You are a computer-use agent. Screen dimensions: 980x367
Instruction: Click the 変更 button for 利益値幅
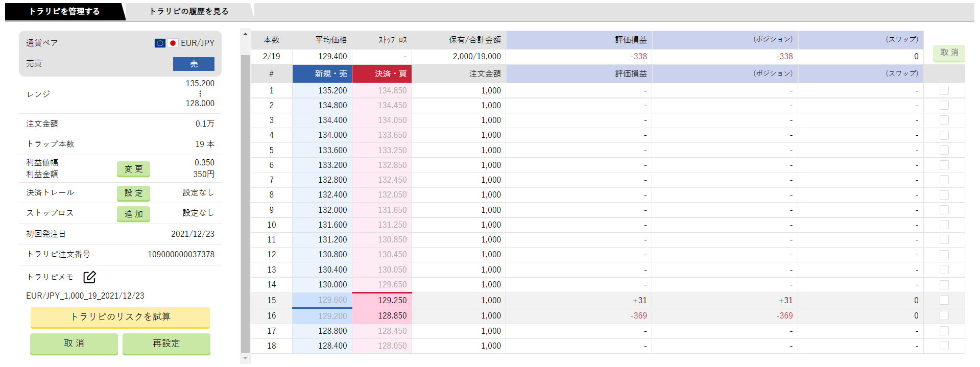point(133,169)
